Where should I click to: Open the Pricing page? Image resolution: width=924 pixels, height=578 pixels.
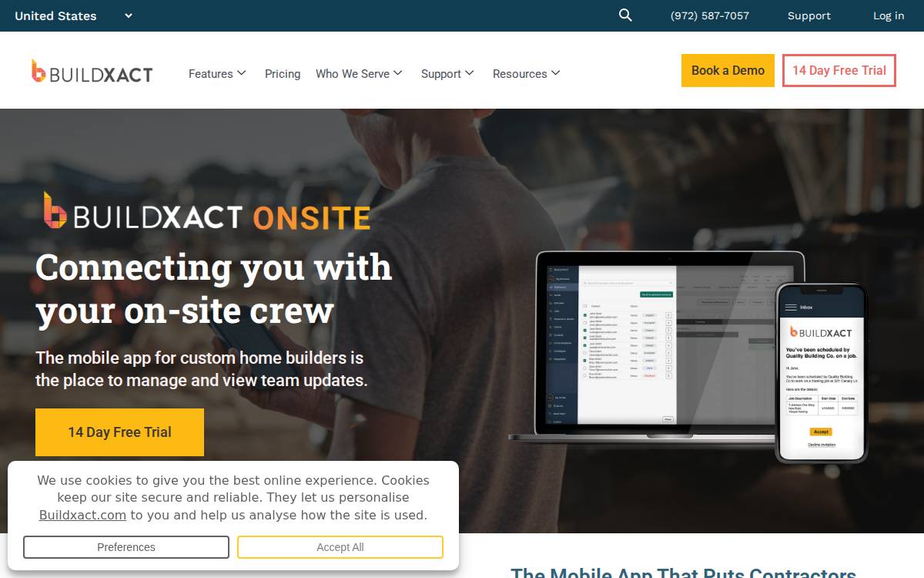[x=283, y=74]
